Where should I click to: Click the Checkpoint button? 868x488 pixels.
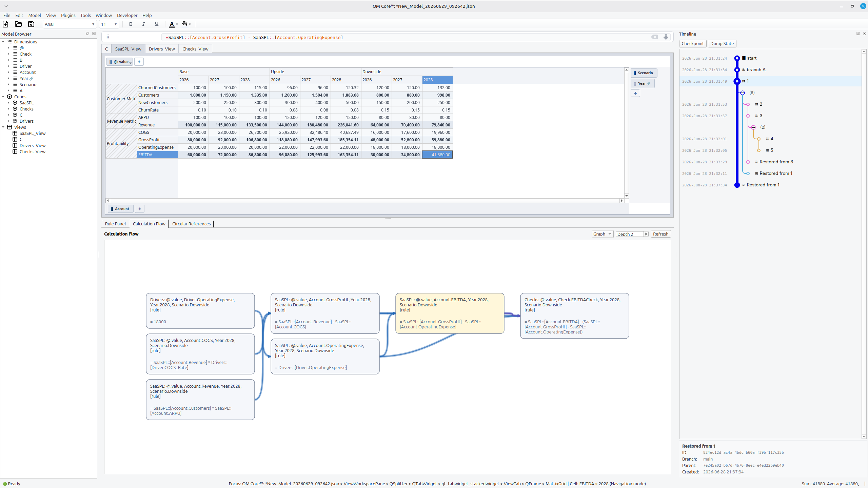coord(693,43)
